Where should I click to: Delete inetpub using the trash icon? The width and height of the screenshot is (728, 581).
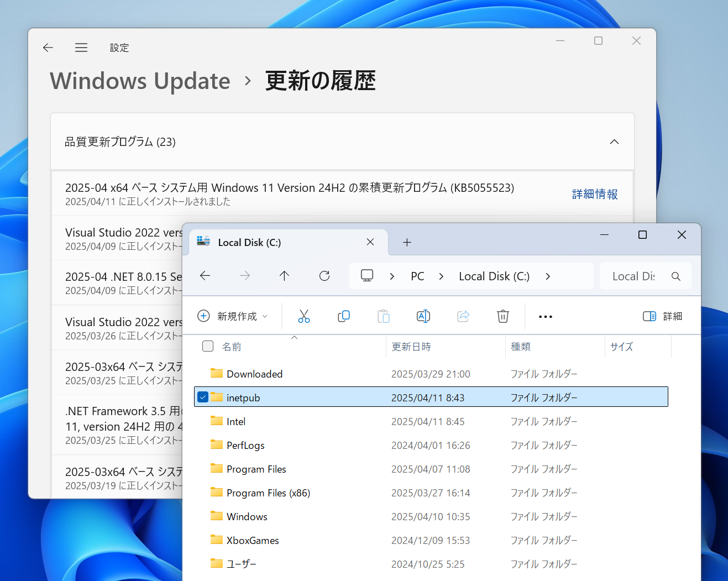tap(502, 316)
